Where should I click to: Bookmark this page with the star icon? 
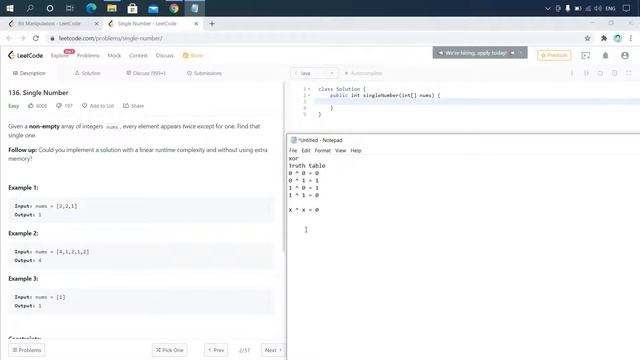tap(587, 38)
